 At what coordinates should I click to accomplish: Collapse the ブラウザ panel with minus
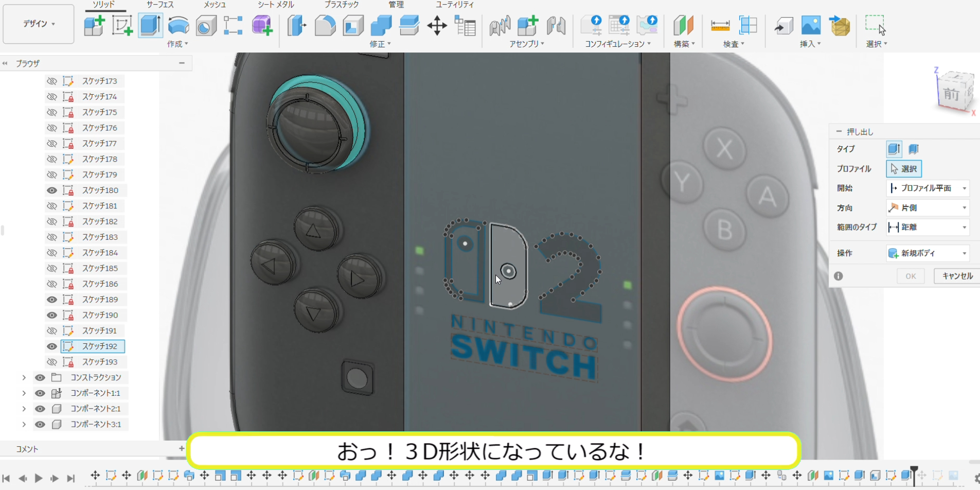point(182,63)
